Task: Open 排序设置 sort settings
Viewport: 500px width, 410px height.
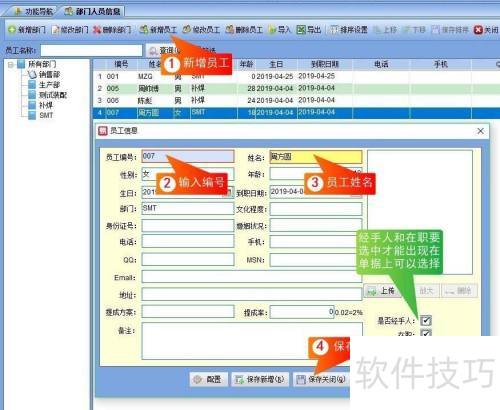Action: [348, 30]
